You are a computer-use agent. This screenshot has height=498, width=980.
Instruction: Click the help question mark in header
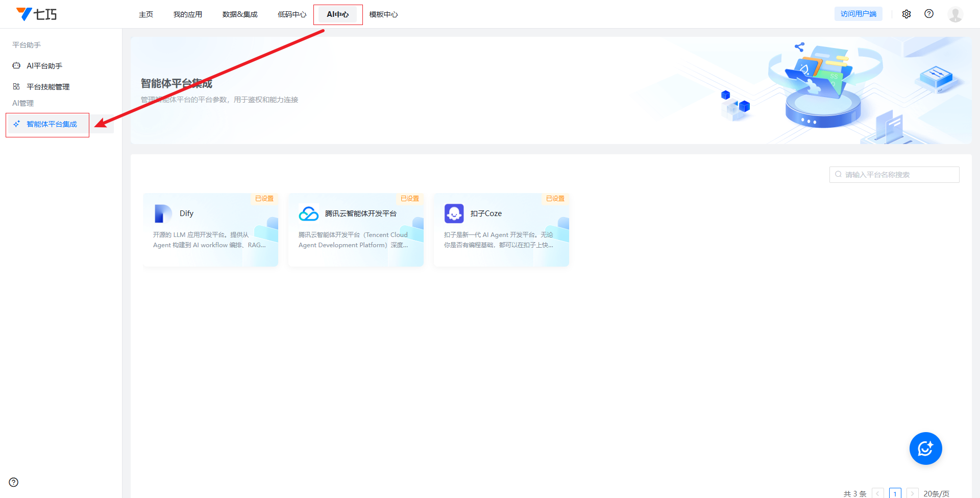click(929, 14)
